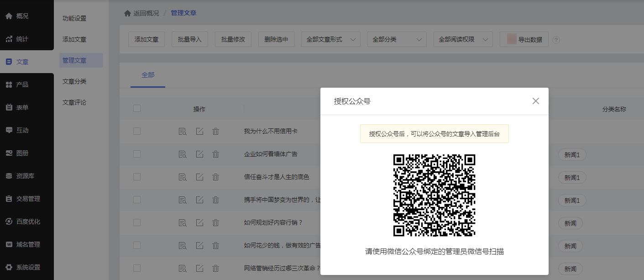Delete the article 网络营销经历过哪三次革命？
Viewport: 644px width, 280px height.
[216, 269]
